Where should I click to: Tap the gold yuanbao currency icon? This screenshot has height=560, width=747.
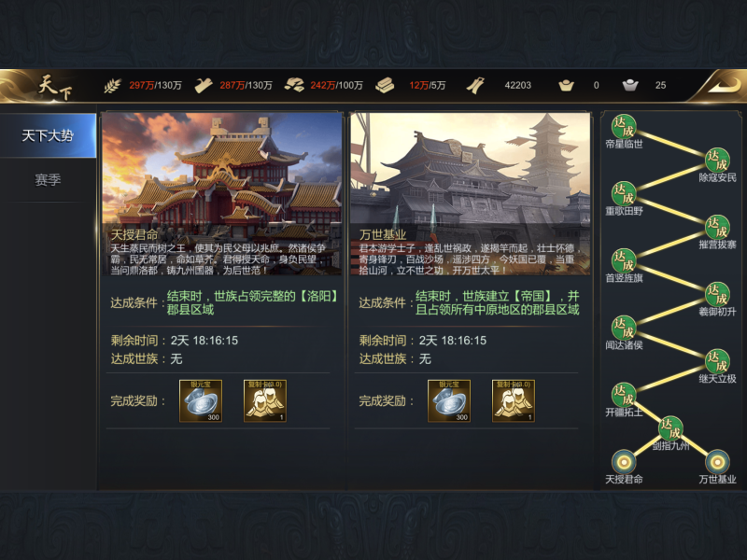tap(566, 86)
